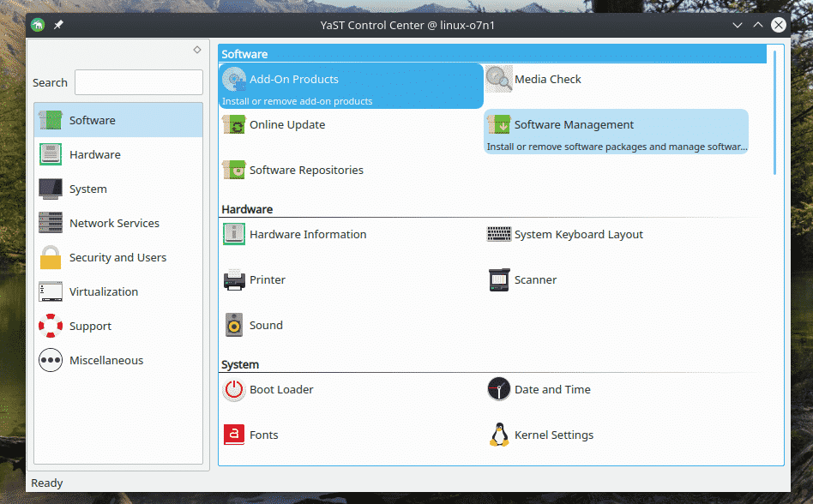Screen dimensions: 813x504
Task: Click the Software category icon in sidebar
Action: [51, 120]
